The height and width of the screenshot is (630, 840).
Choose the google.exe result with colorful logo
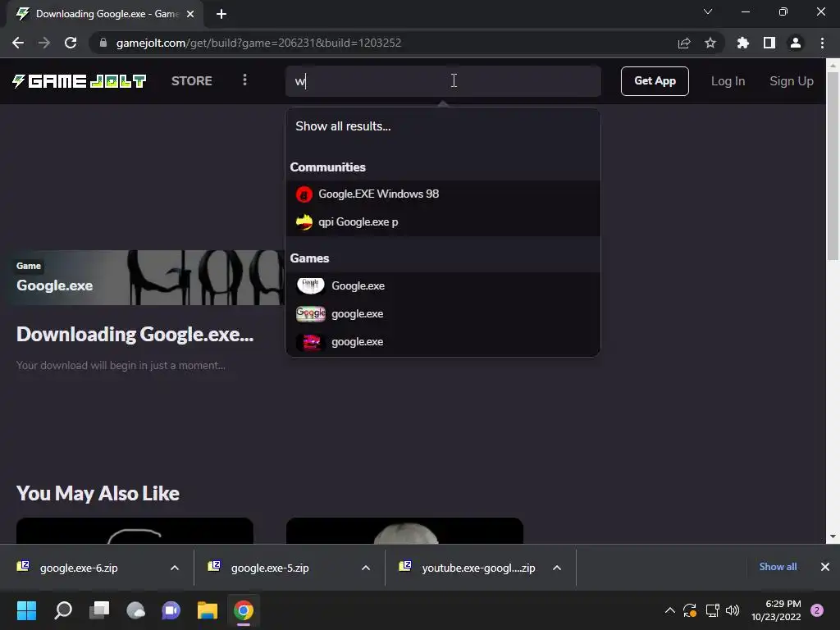pyautogui.click(x=443, y=313)
